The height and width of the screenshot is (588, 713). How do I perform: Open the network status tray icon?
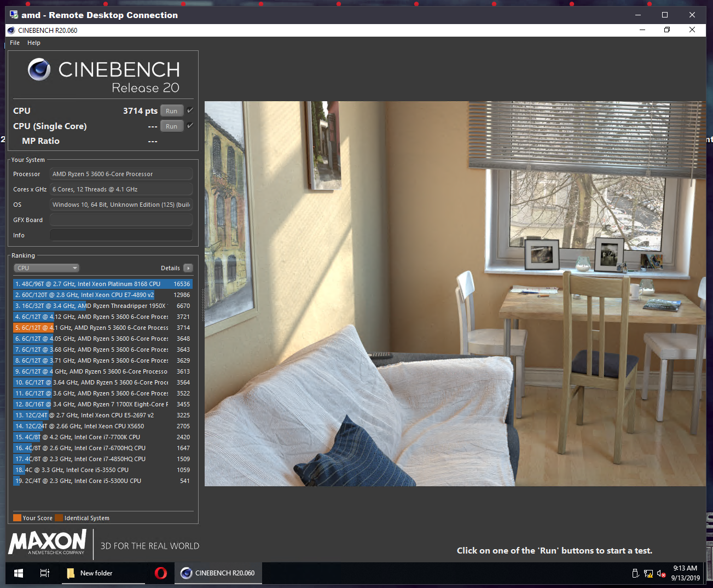tap(648, 573)
